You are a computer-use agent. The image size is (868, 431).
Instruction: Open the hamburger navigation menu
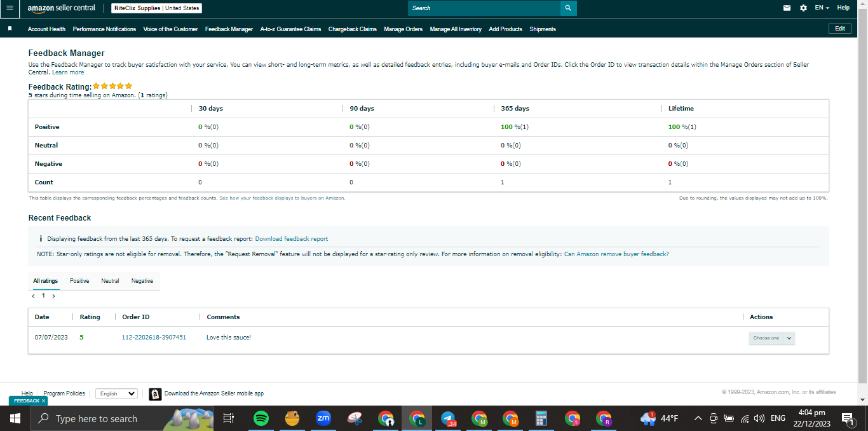pos(10,8)
